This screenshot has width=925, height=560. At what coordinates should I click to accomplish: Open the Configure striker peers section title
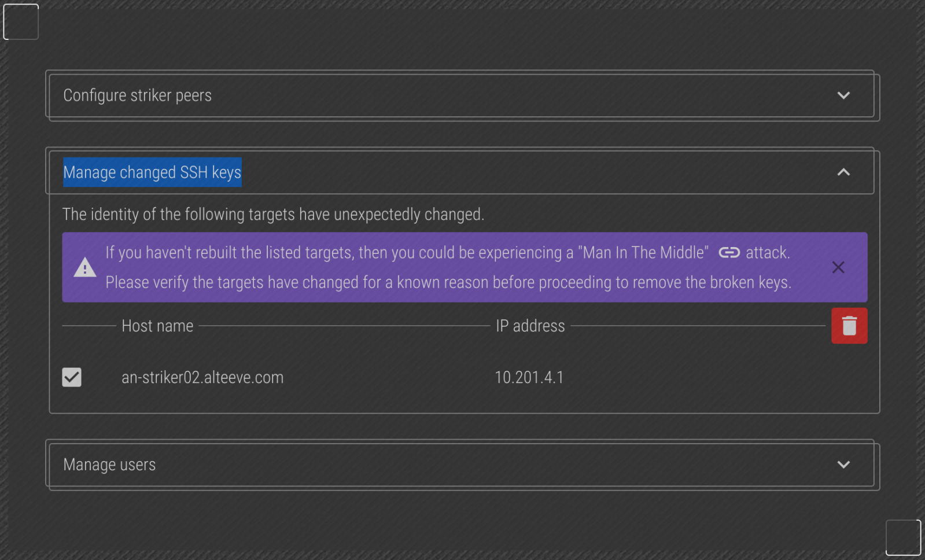point(137,95)
